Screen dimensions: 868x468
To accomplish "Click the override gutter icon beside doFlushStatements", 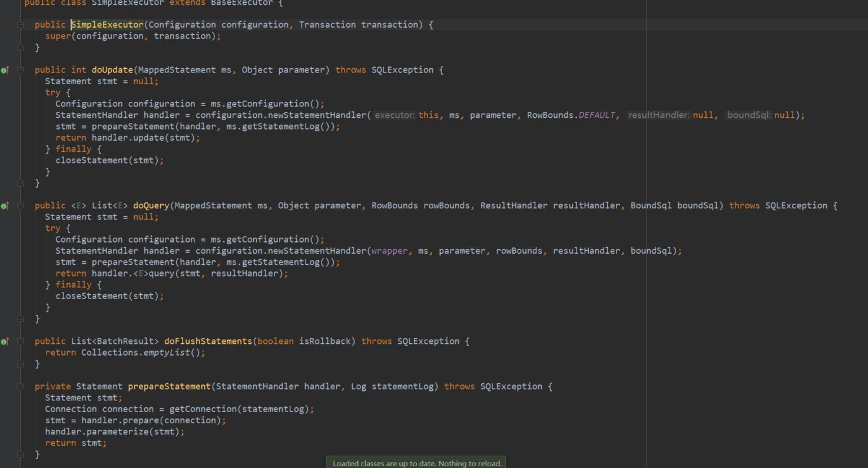I will pos(5,341).
